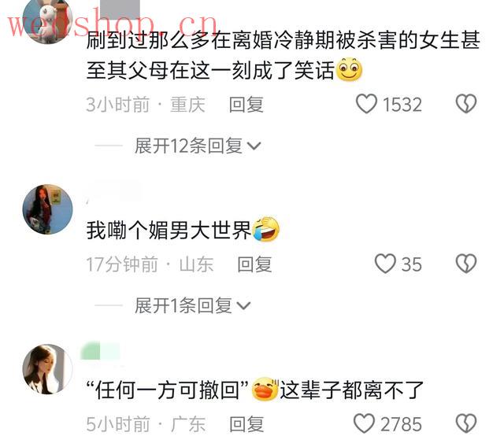The image size is (504, 436).
Task: Like the comment with 1532 likes
Action: point(366,104)
